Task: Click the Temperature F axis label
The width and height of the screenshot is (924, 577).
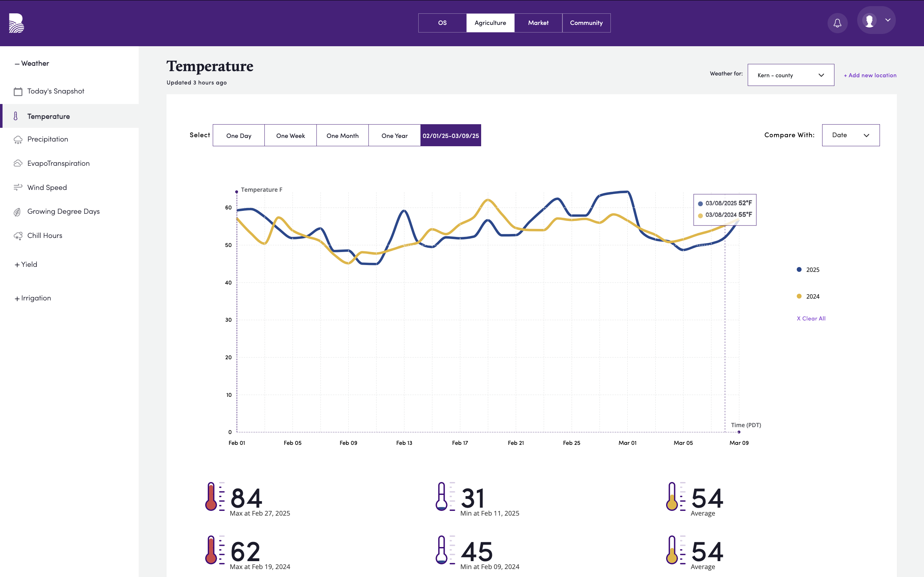Action: [262, 190]
